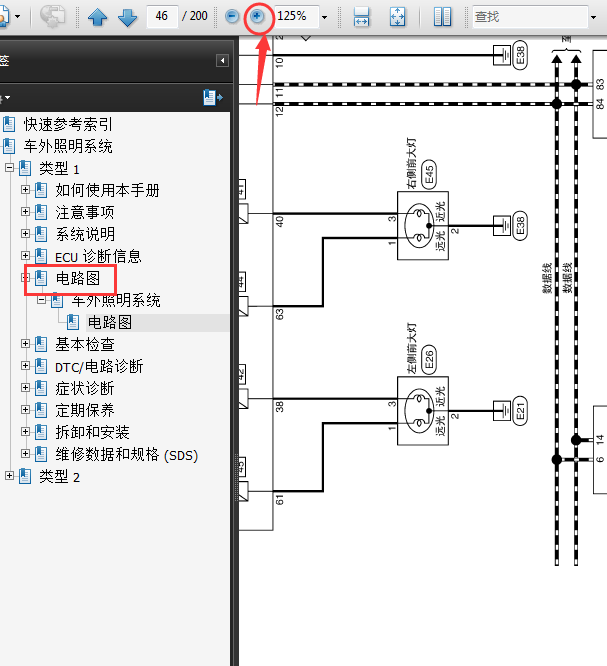Image resolution: width=607 pixels, height=666 pixels.
Task: Open the 车外照明系统 top-level bookmark
Action: coord(68,147)
